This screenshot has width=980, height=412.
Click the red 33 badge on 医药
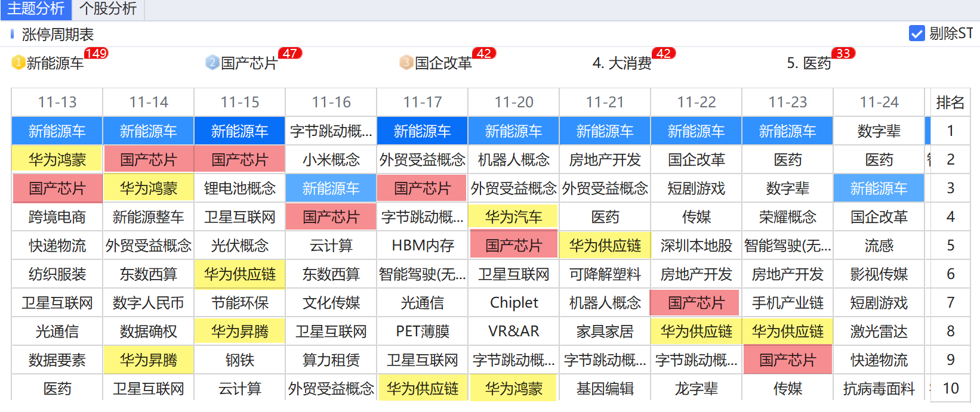coord(843,54)
